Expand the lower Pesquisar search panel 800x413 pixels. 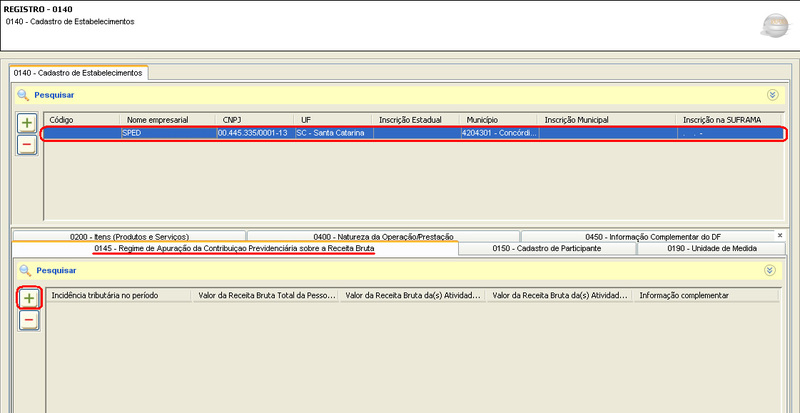click(771, 270)
